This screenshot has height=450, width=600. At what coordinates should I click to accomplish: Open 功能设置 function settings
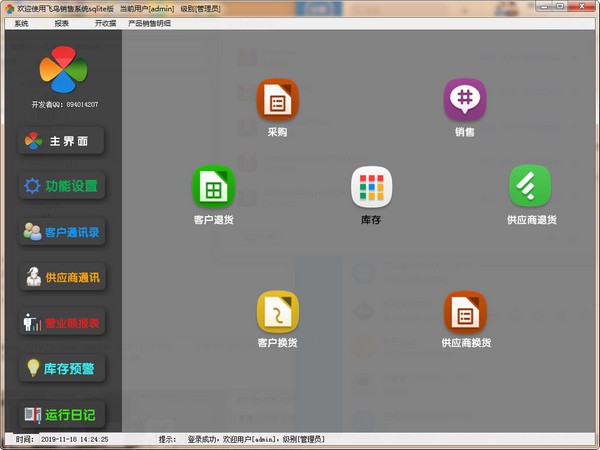(x=62, y=186)
